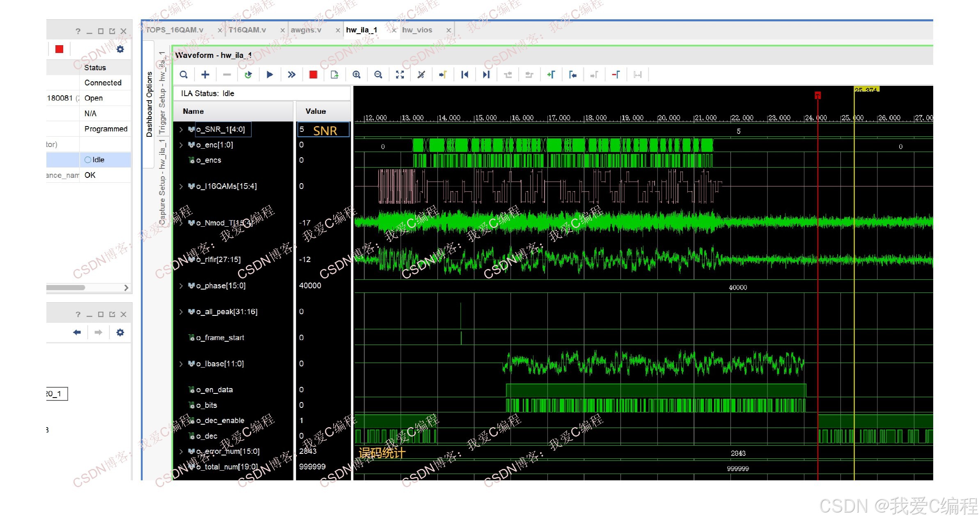
Task: Open the Dashboard Options side panel
Action: 149,104
